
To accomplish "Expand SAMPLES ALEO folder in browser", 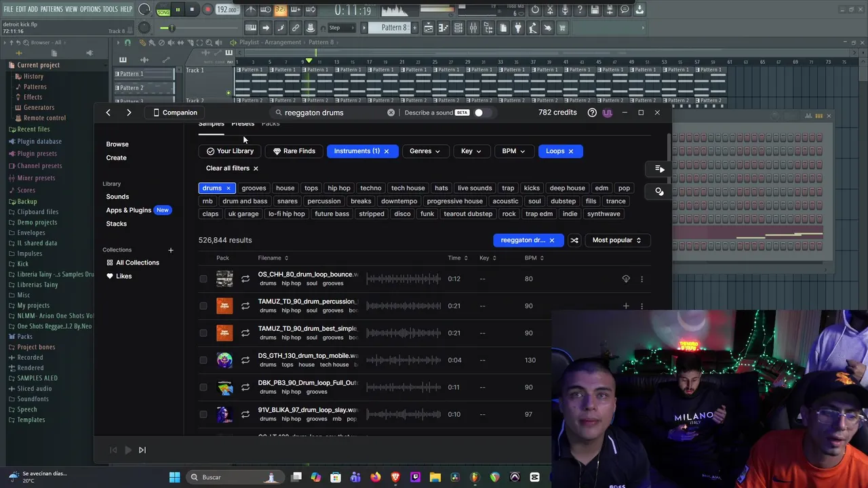I will (37, 378).
